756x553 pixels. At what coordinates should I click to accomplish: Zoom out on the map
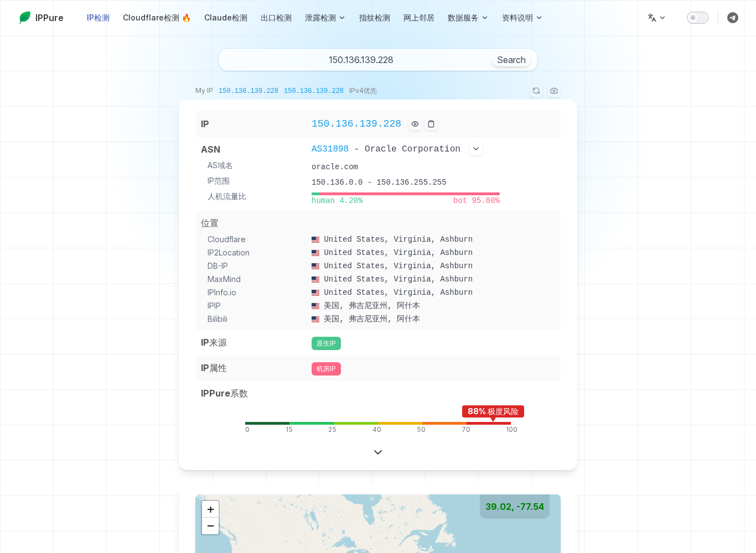coord(210,526)
